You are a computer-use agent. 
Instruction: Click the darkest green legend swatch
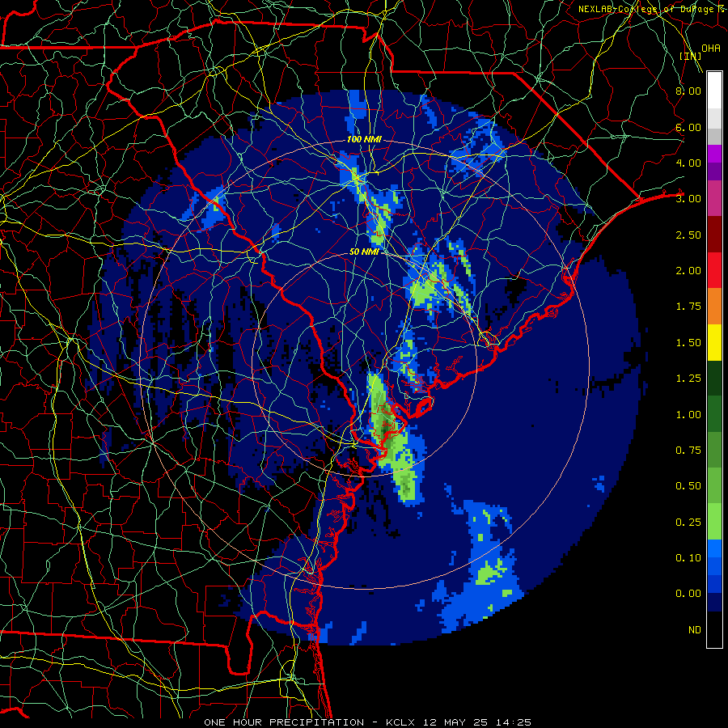(714, 379)
